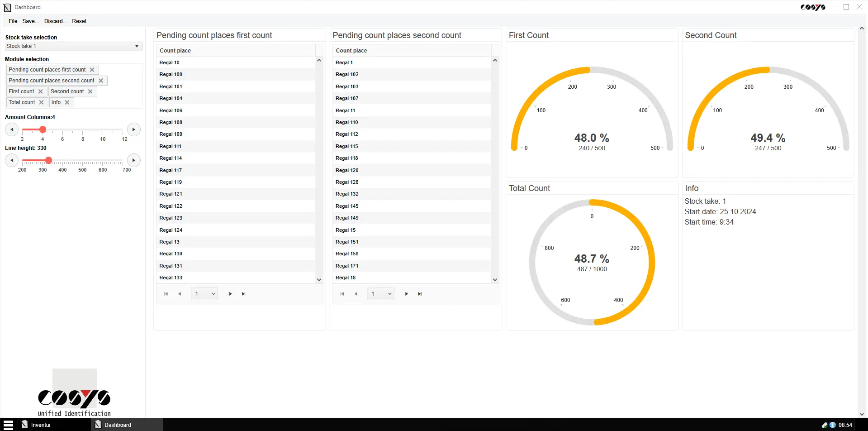This screenshot has height=431, width=868.
Task: Remove 'Pending count places second count' module tag
Action: [x=101, y=81]
